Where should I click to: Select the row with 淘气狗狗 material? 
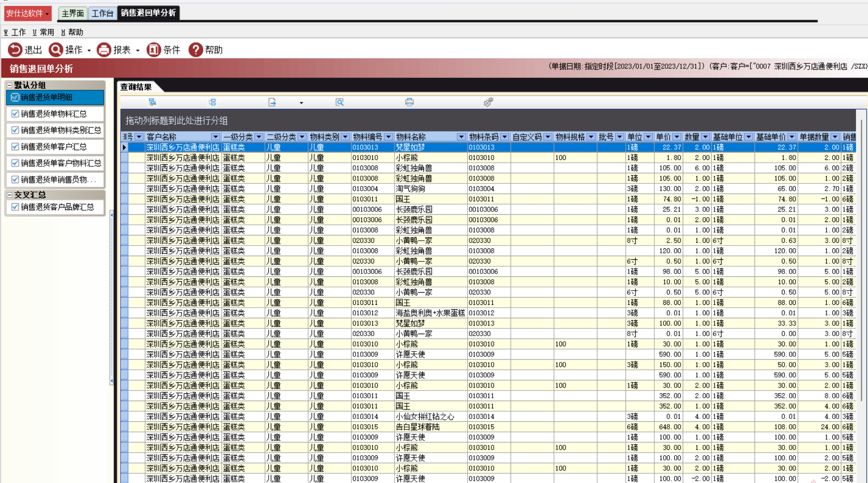410,189
